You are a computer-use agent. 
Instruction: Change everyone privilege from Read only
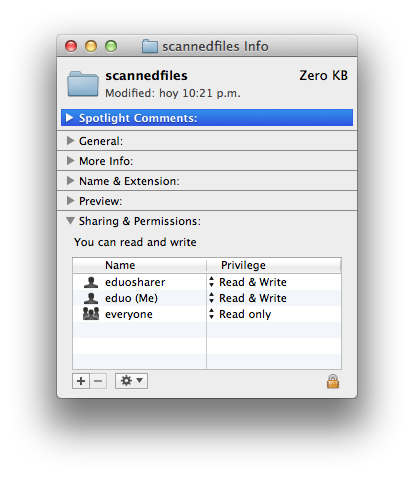[x=240, y=314]
